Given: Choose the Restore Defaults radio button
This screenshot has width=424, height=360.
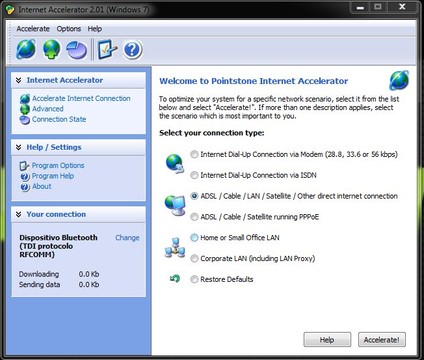Looking at the screenshot, I should pos(194,279).
